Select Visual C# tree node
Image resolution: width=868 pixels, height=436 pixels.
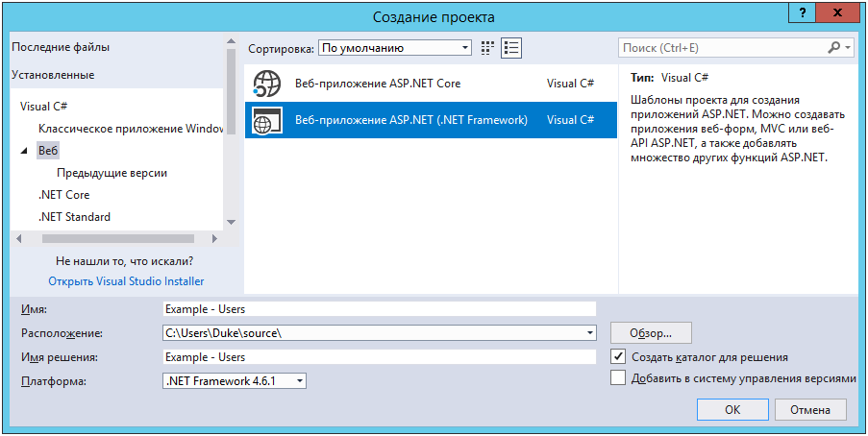pyautogui.click(x=43, y=107)
